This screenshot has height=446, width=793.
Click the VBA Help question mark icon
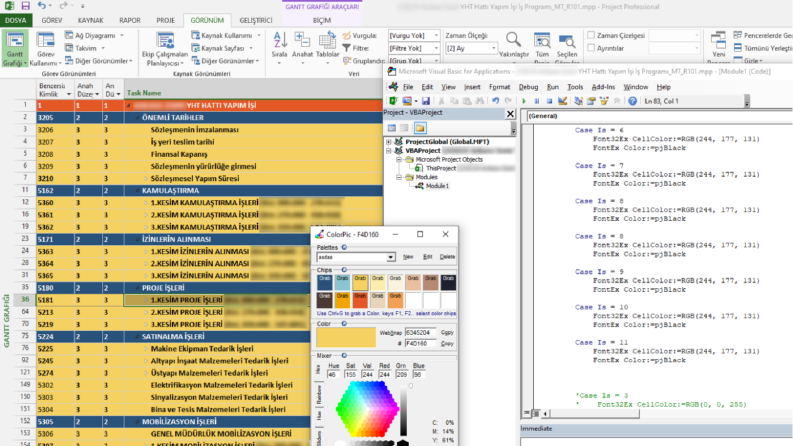(632, 101)
